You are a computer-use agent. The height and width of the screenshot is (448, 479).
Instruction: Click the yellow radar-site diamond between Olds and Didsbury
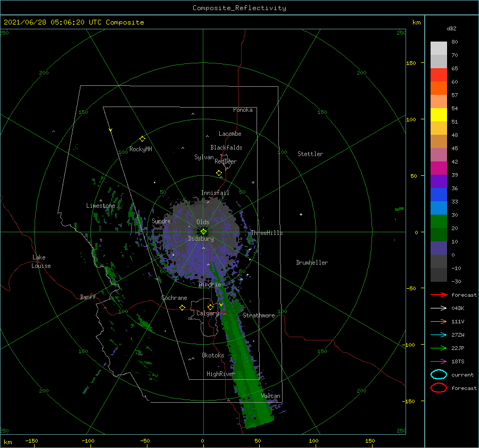point(203,232)
